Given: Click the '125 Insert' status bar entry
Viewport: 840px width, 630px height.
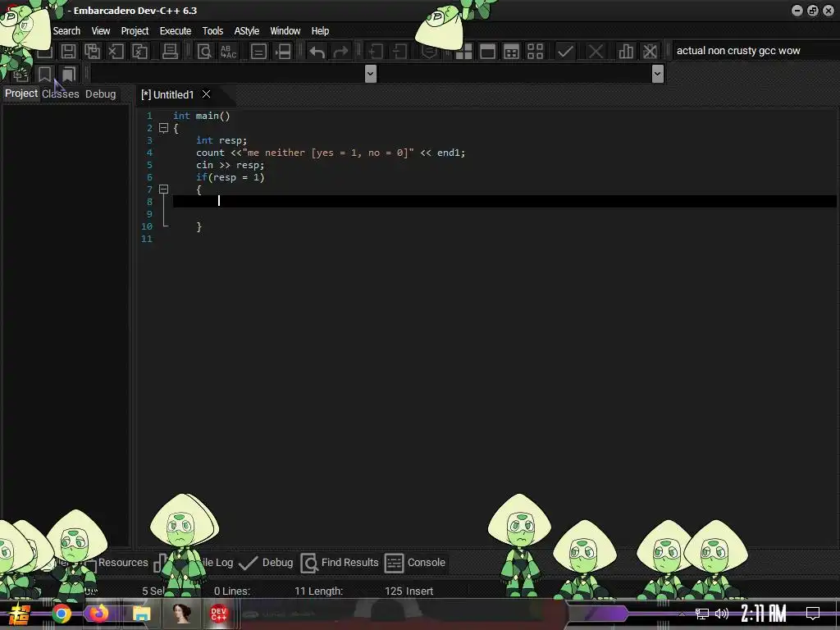Looking at the screenshot, I should (409, 591).
